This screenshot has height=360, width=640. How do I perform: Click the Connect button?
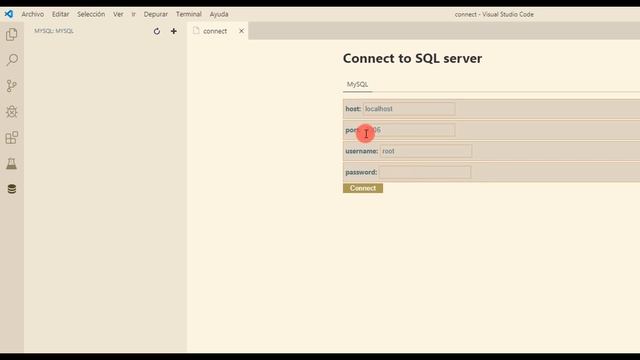point(363,188)
